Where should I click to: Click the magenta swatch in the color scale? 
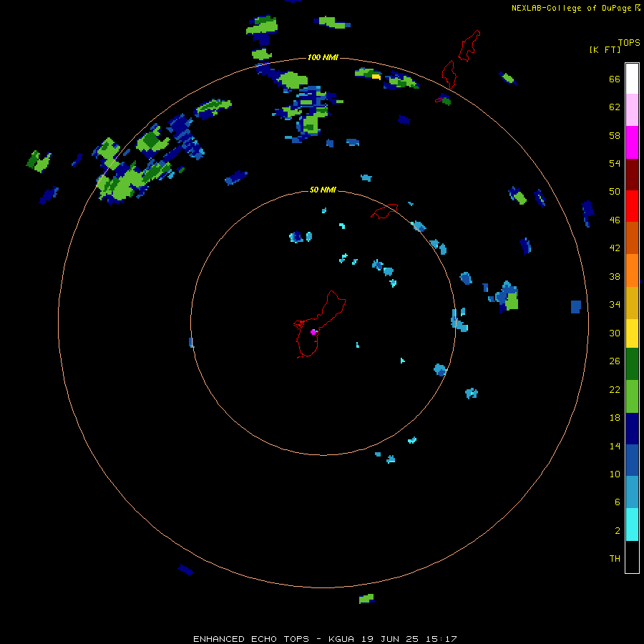[632, 142]
